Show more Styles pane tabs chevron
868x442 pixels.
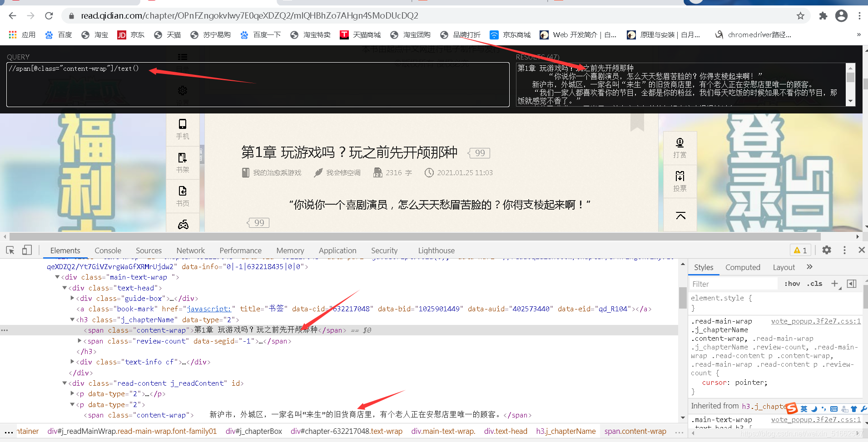coord(809,267)
